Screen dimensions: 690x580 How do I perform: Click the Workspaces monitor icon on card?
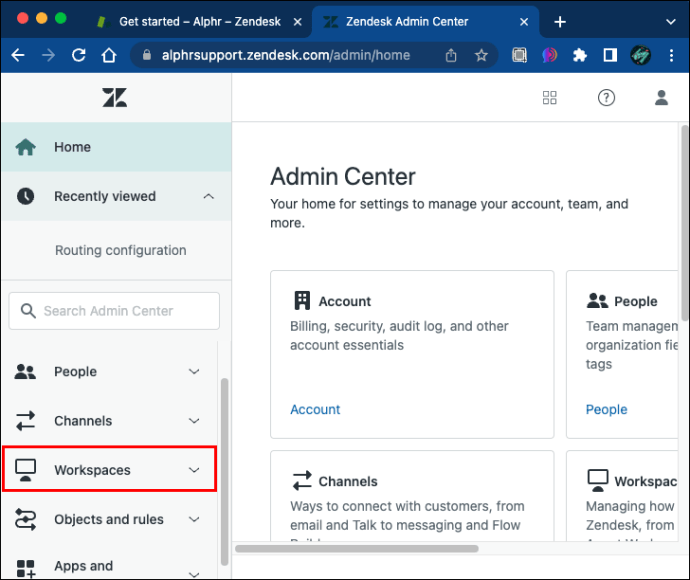pos(598,481)
